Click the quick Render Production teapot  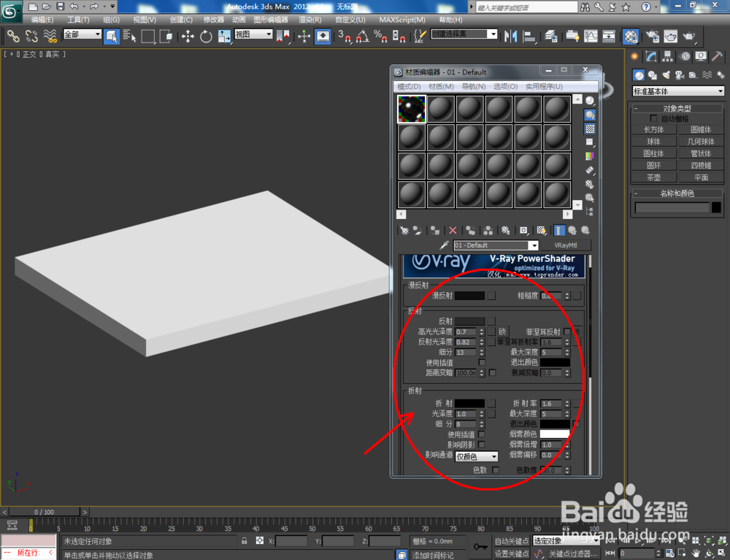coord(689,37)
